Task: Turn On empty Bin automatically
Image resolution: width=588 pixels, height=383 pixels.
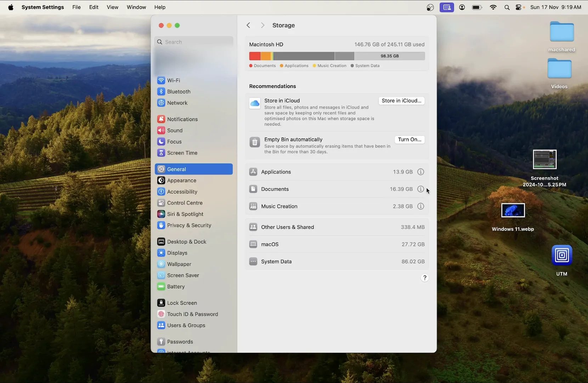Action: coord(409,139)
